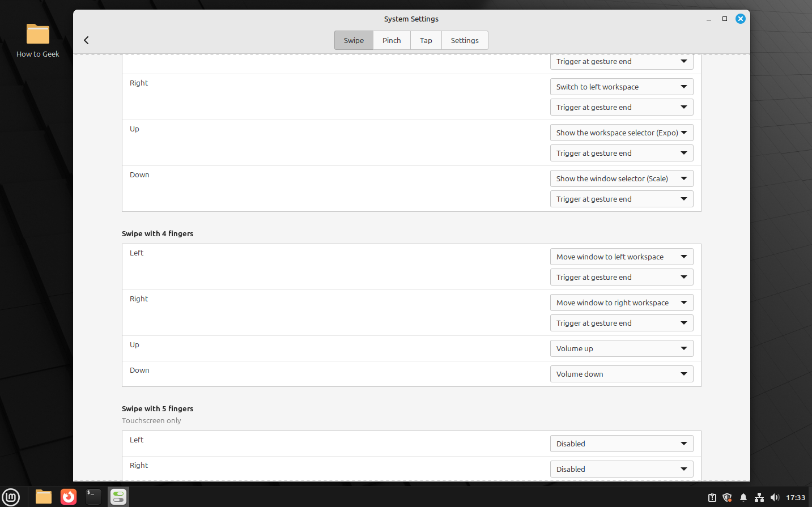Open the notifications bell in system tray
The height and width of the screenshot is (507, 812).
[743, 497]
